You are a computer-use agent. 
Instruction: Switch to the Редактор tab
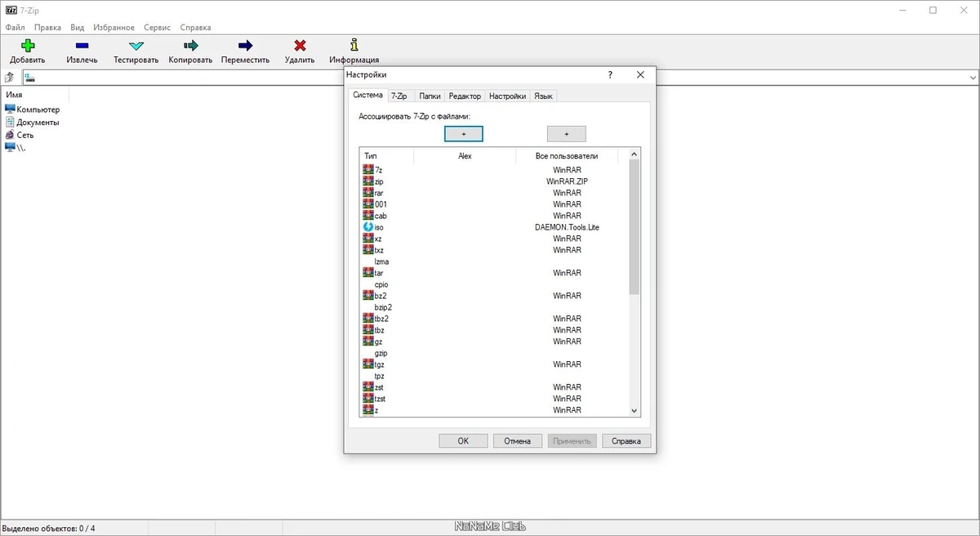click(x=465, y=96)
